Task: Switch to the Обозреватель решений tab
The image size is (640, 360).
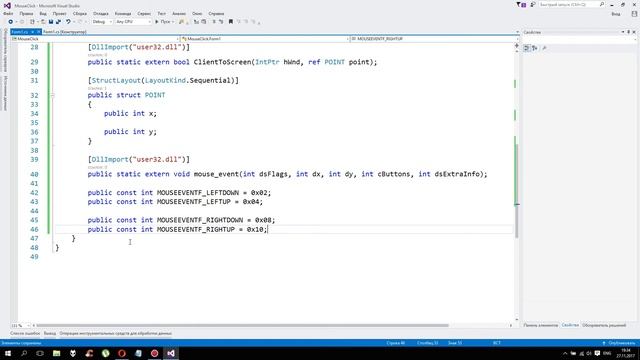Action: (604, 325)
